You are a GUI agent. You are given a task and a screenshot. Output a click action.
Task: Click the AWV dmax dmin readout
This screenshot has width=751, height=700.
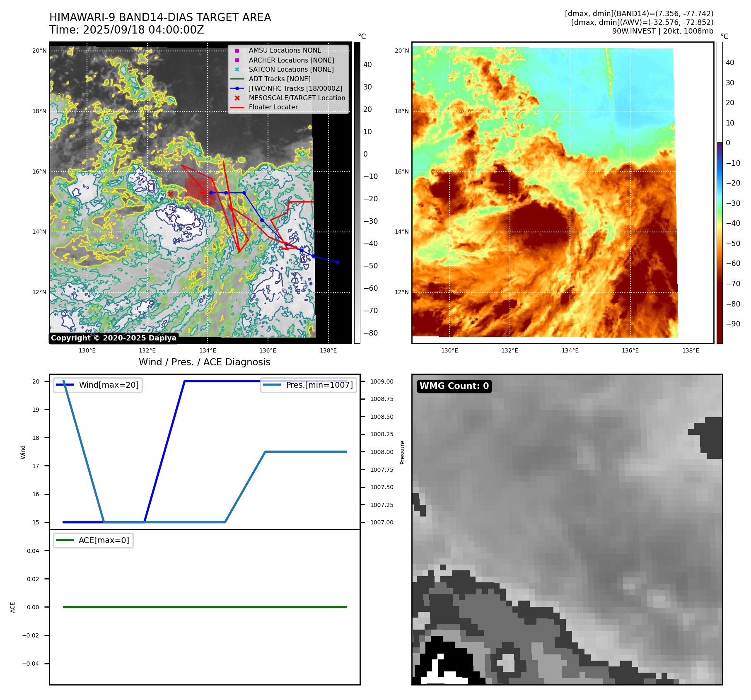(642, 22)
